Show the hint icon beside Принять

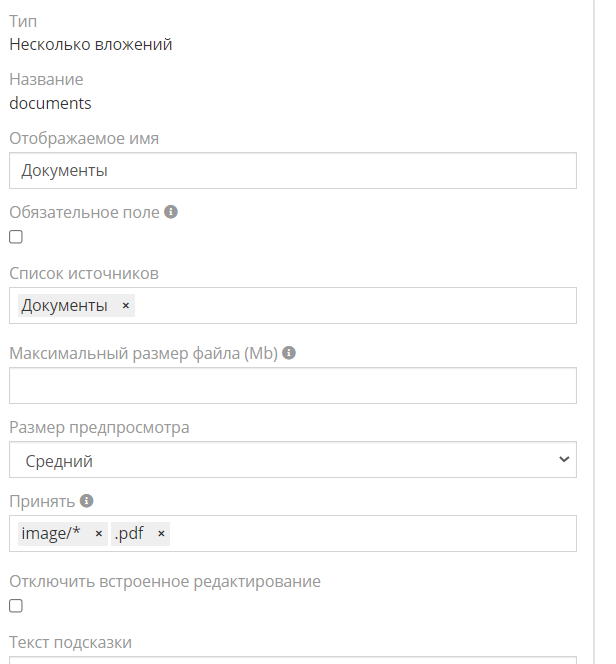87,501
